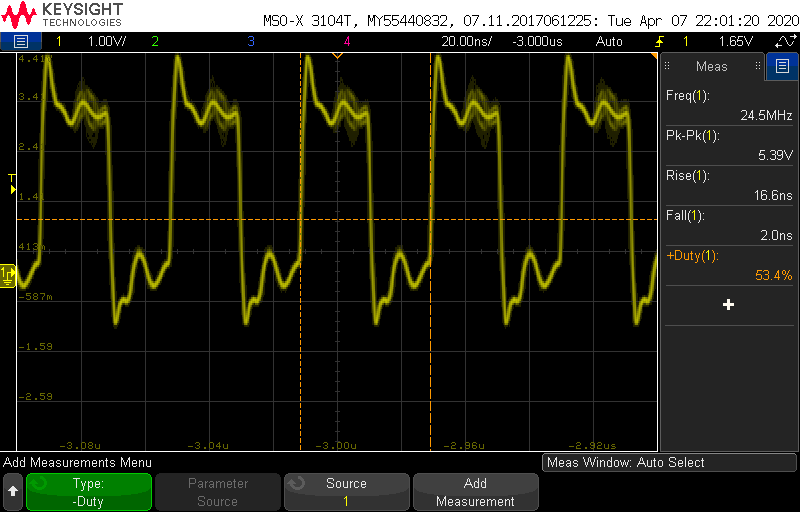
Task: Click the -3.000us delay value
Action: (537, 41)
